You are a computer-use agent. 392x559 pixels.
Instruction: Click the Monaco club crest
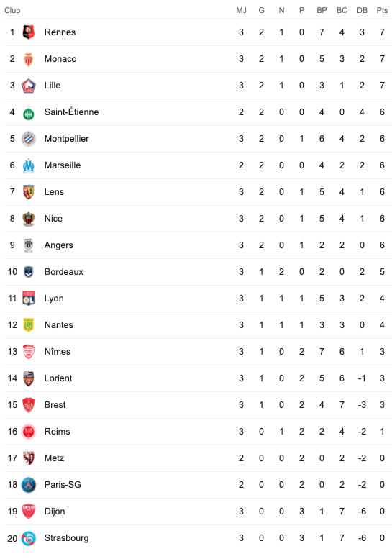coord(29,59)
